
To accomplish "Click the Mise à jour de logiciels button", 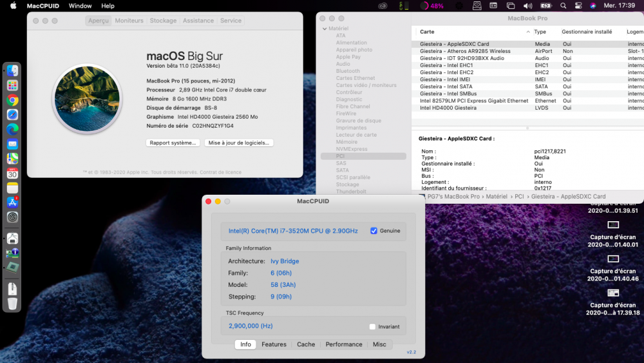I will (x=239, y=142).
